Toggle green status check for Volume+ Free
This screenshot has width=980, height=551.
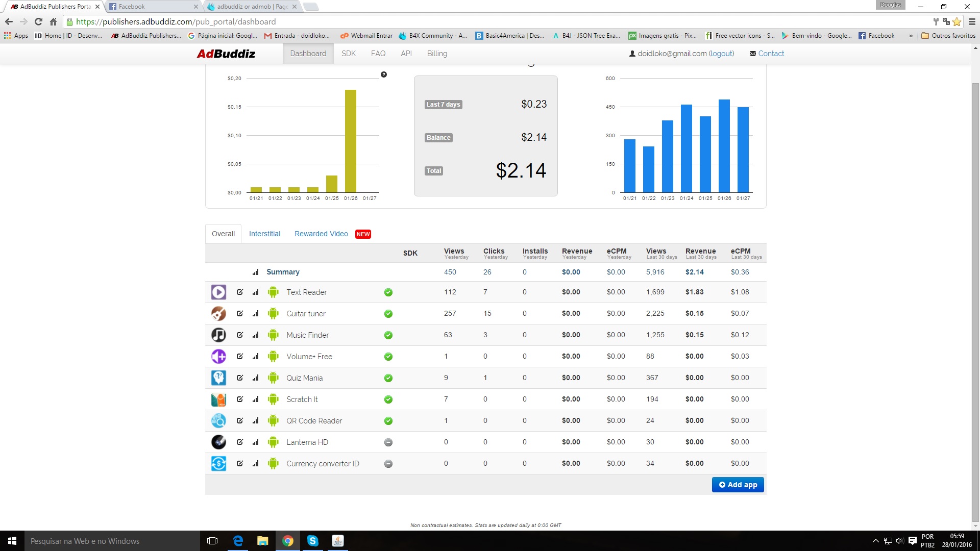pos(388,357)
